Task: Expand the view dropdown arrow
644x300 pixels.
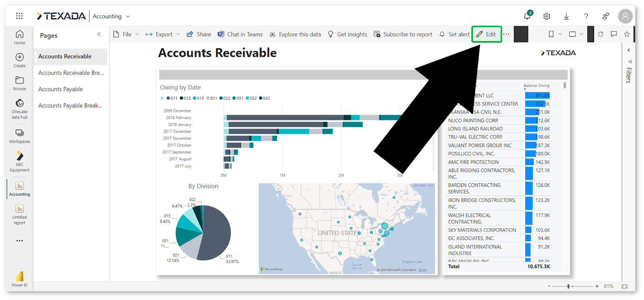Action: click(581, 34)
